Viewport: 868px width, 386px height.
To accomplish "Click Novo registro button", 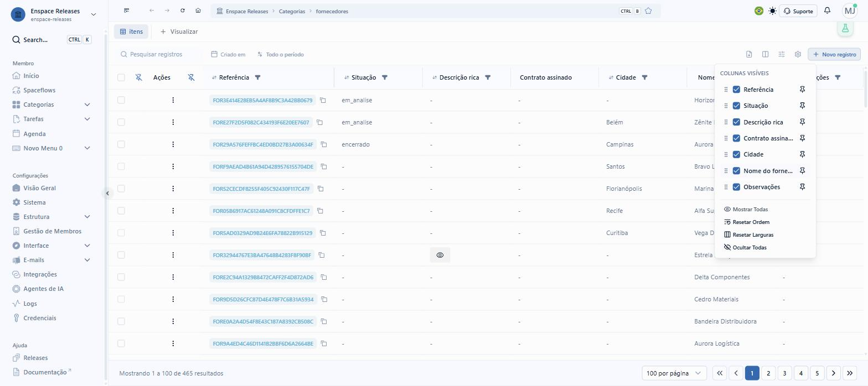I will pyautogui.click(x=834, y=54).
